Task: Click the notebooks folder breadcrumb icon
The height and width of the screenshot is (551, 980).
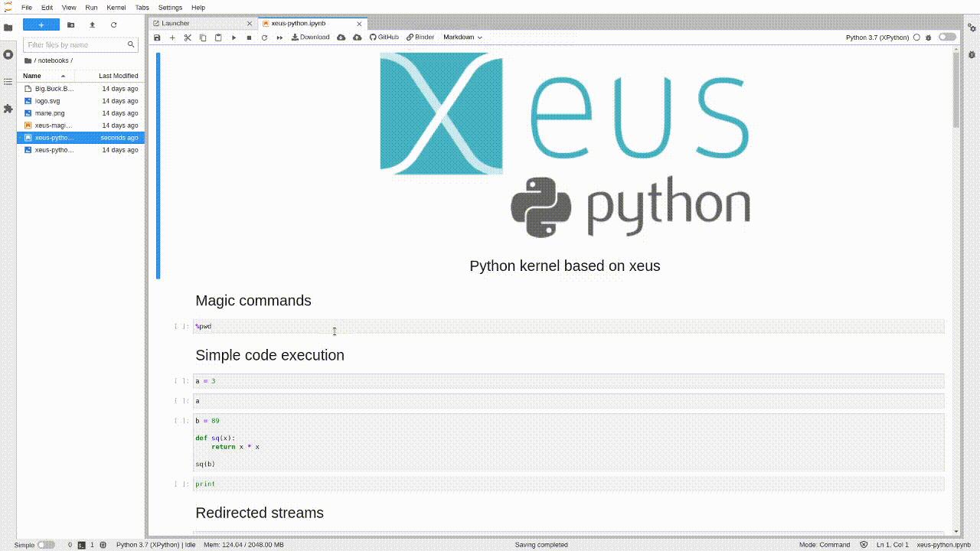Action: pyautogui.click(x=28, y=60)
